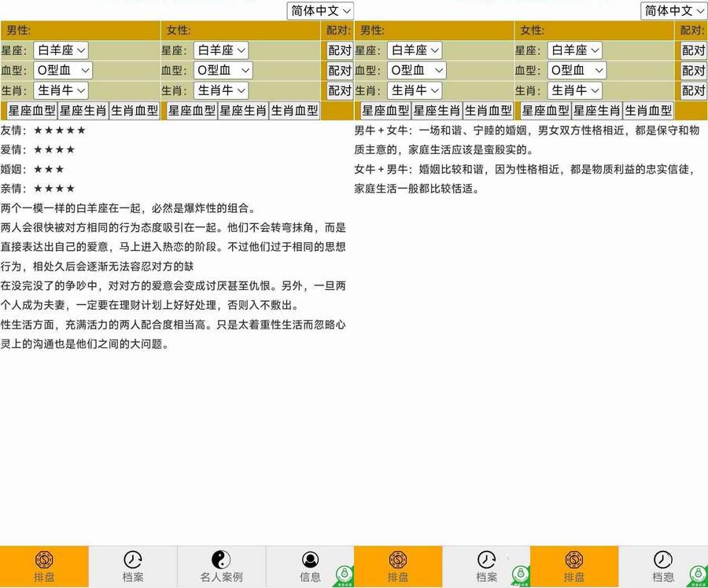The height and width of the screenshot is (588, 708).
Task: Change the male 星座 白羊座 selection
Action: 61,50
